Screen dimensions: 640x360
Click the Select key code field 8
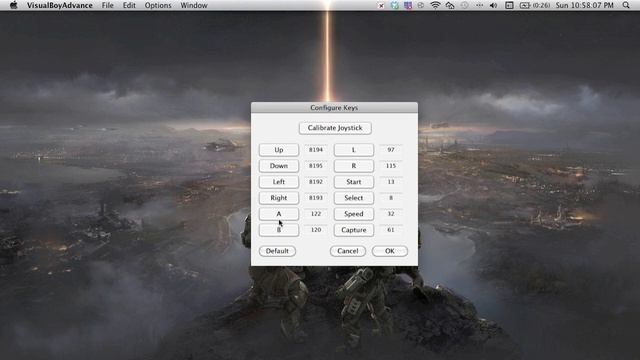click(x=391, y=198)
